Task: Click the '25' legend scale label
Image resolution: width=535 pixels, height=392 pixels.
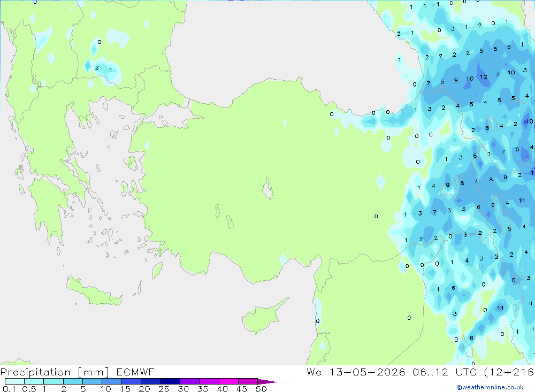Action: pyautogui.click(x=164, y=389)
